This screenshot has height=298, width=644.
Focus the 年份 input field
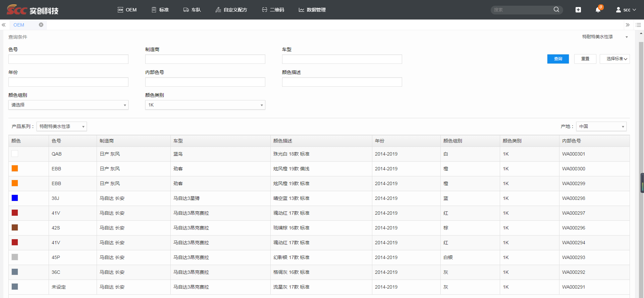[x=68, y=82]
